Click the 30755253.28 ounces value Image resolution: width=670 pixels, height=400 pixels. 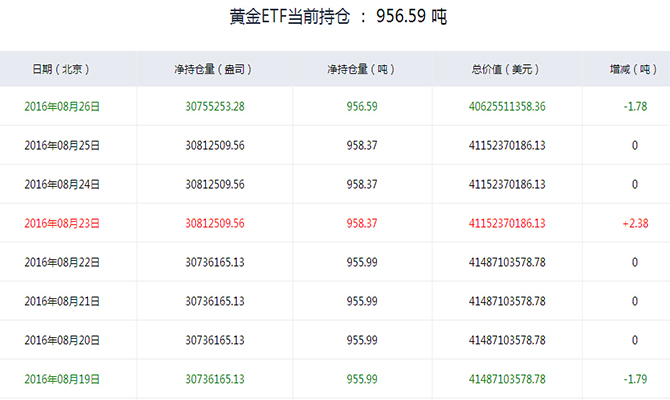pos(215,106)
